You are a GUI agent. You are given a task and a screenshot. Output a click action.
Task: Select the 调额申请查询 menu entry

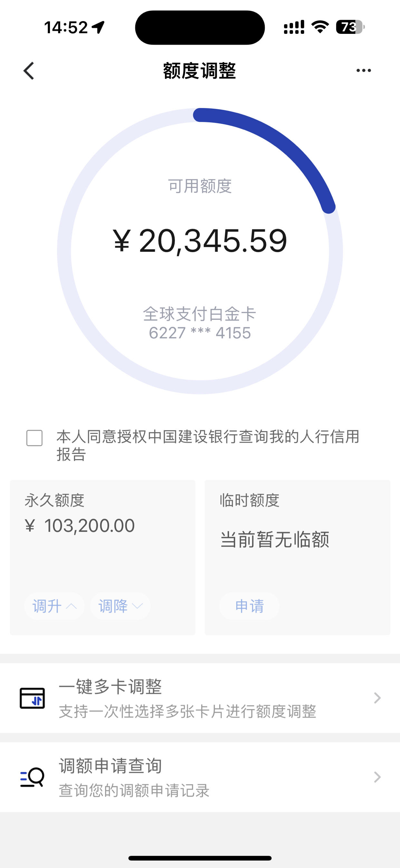[x=200, y=777]
